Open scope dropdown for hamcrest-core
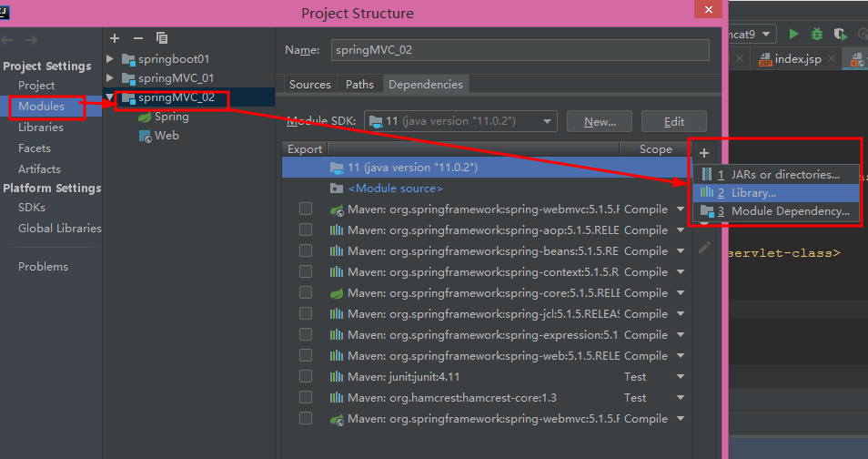The width and height of the screenshot is (868, 459). click(681, 397)
